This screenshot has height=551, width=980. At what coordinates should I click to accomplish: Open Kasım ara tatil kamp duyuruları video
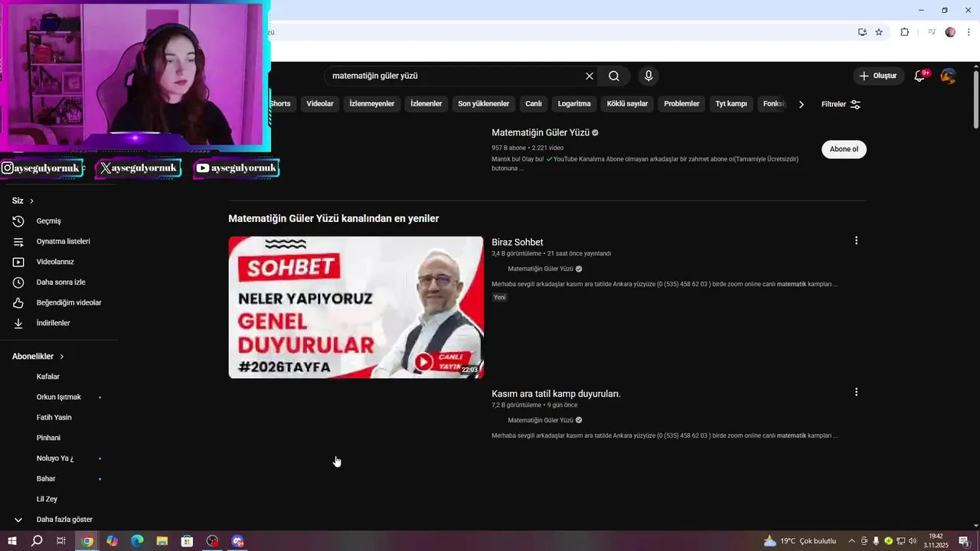pos(556,394)
